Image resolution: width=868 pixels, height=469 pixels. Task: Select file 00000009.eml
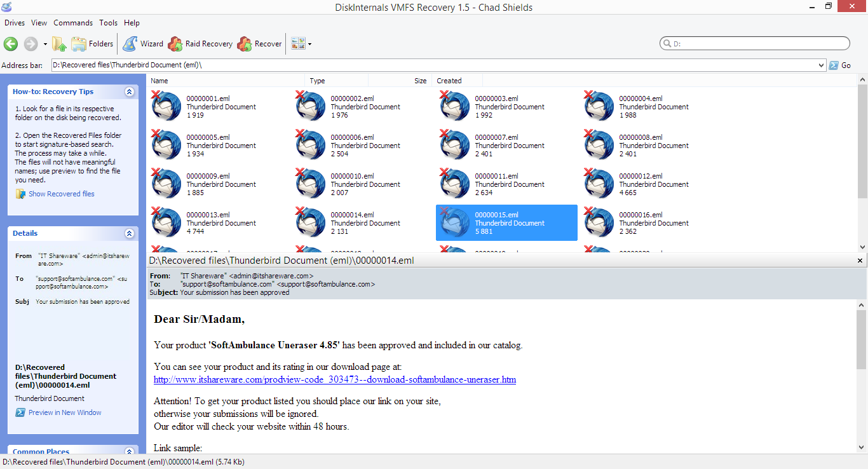point(219,184)
